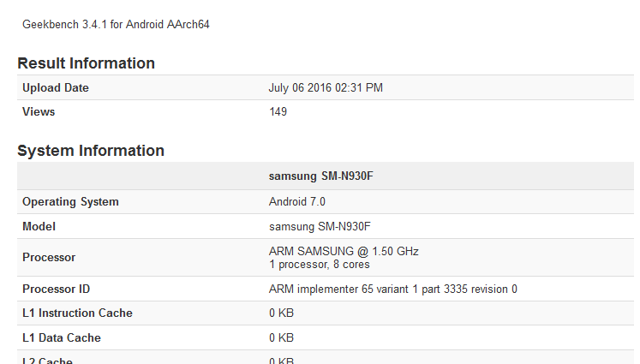
Task: Select the Upload Date label
Action: (x=56, y=88)
